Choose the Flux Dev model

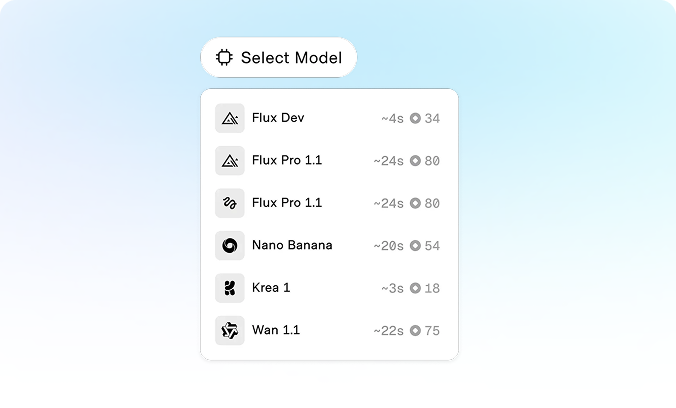point(329,118)
